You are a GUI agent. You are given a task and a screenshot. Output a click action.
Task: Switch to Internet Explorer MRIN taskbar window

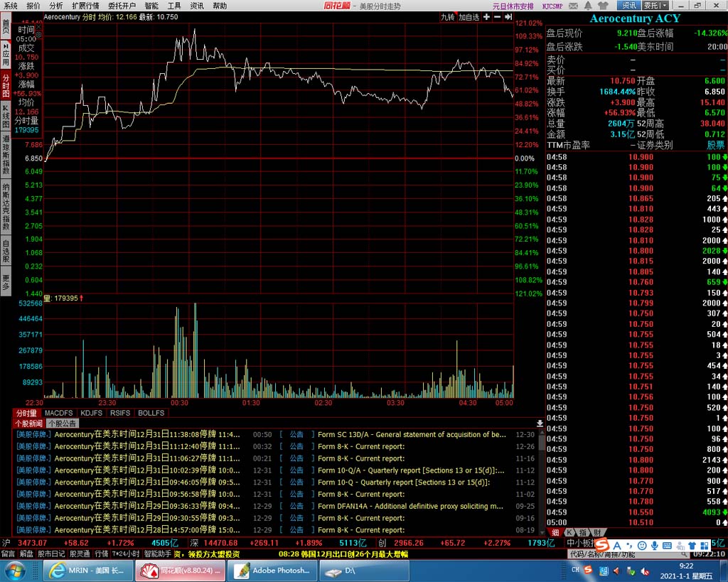[x=87, y=571]
